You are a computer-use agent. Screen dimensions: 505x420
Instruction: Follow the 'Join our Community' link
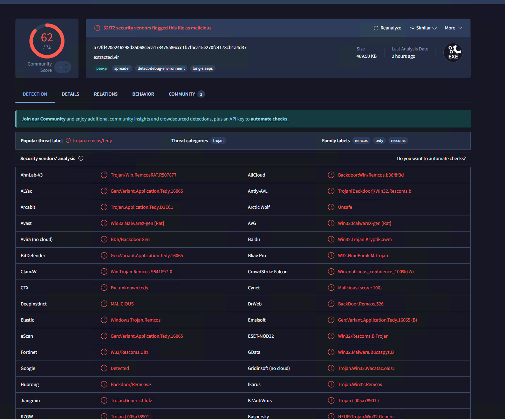43,119
